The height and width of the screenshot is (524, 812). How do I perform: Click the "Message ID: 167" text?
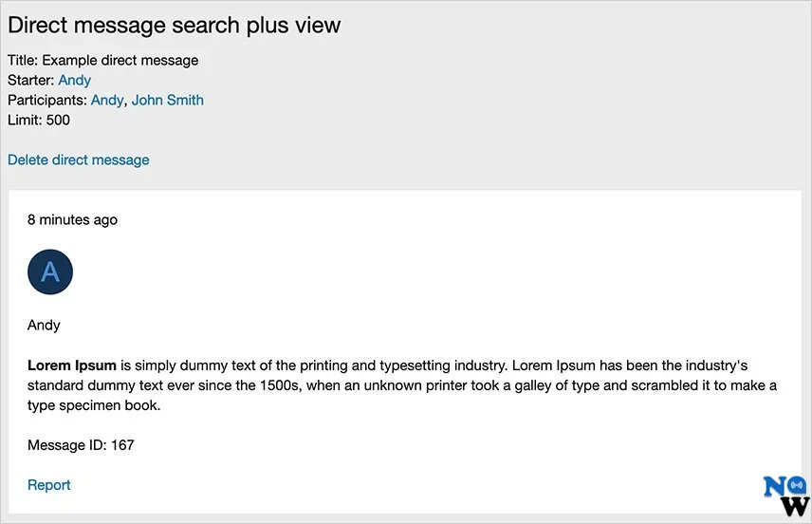click(x=81, y=444)
